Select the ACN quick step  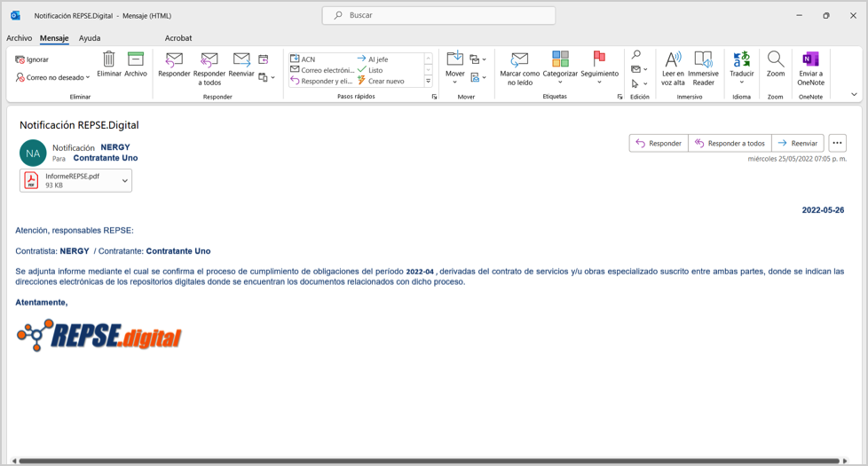(x=303, y=59)
